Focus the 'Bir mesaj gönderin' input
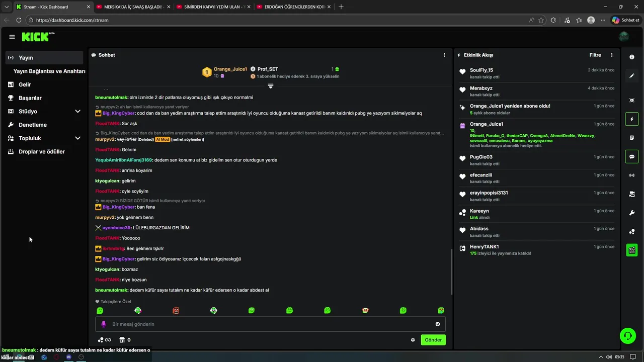644x362 pixels. tap(270, 324)
